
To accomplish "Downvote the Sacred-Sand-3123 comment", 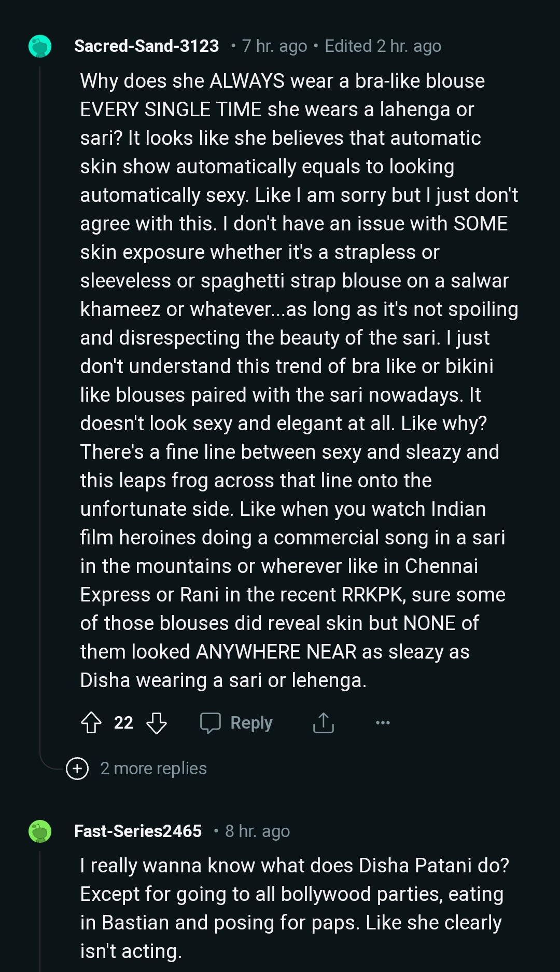I will [x=157, y=722].
